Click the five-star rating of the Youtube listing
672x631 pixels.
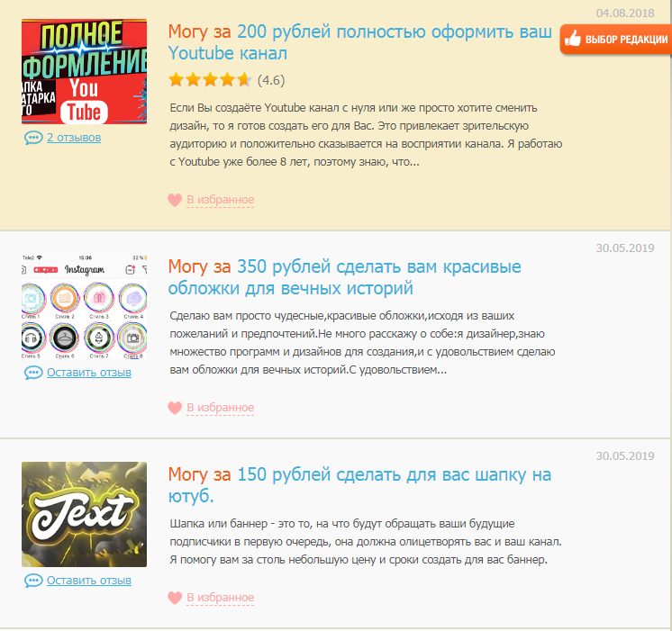tap(210, 80)
